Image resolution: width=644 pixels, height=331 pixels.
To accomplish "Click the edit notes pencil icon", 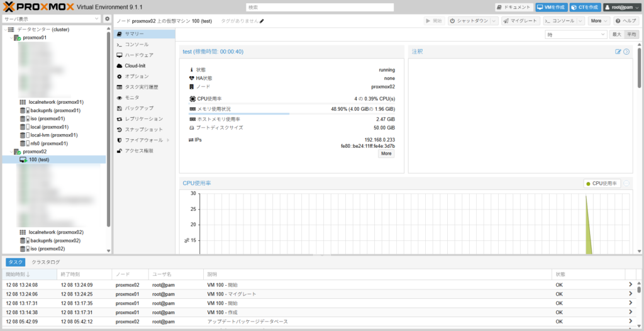I will [618, 52].
